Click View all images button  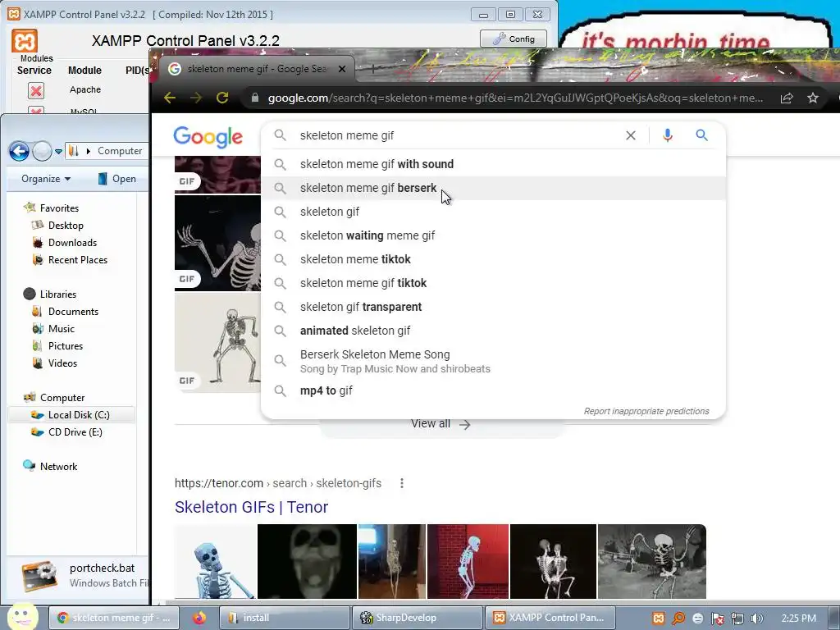(441, 424)
